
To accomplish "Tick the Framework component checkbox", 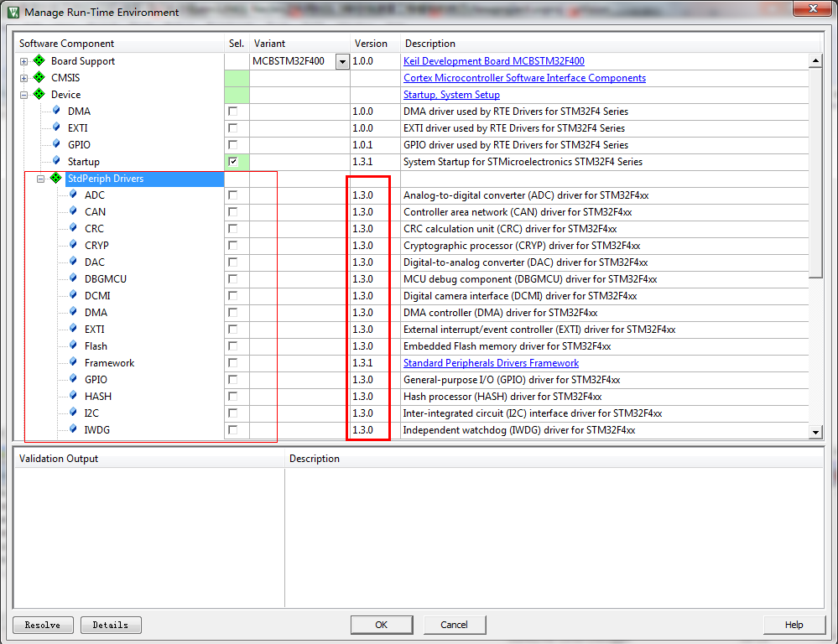I will coord(232,363).
